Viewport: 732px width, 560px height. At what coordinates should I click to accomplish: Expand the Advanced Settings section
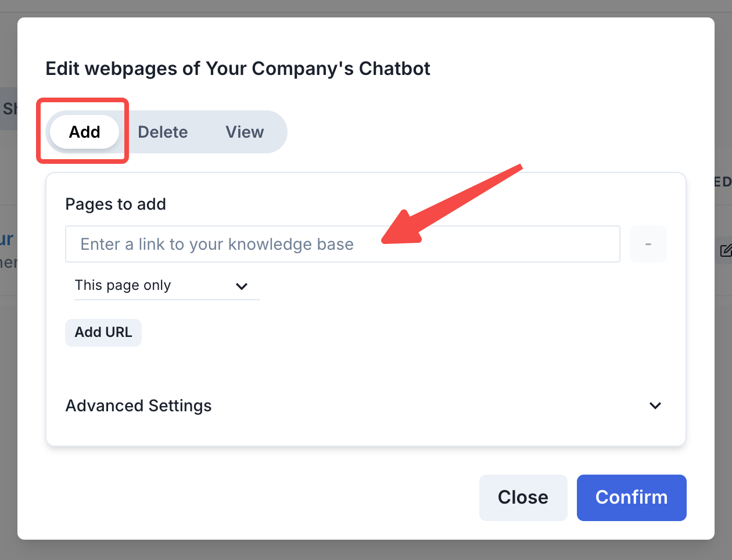pos(138,405)
